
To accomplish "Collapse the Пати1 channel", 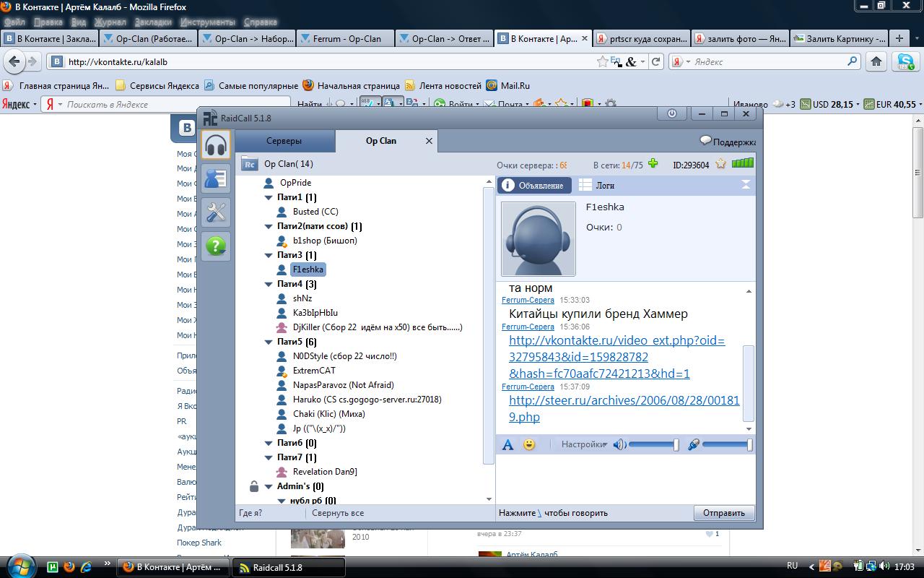I will (269, 197).
